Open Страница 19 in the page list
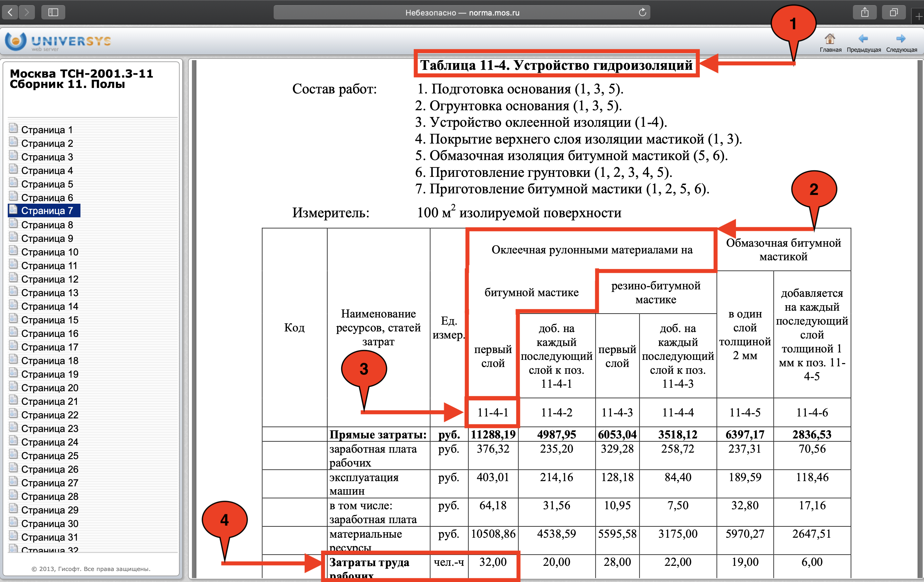The image size is (924, 582). 49,374
